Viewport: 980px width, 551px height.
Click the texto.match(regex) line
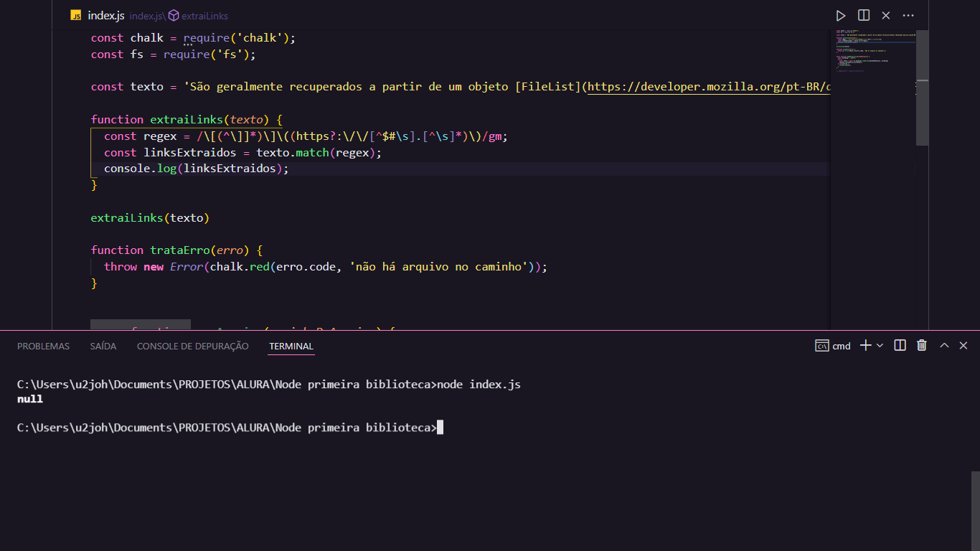tap(243, 153)
